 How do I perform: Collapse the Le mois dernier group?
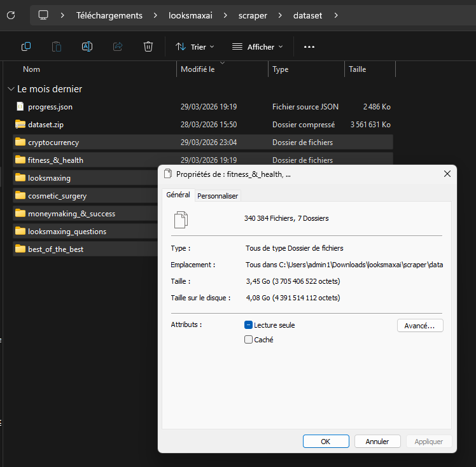point(11,89)
